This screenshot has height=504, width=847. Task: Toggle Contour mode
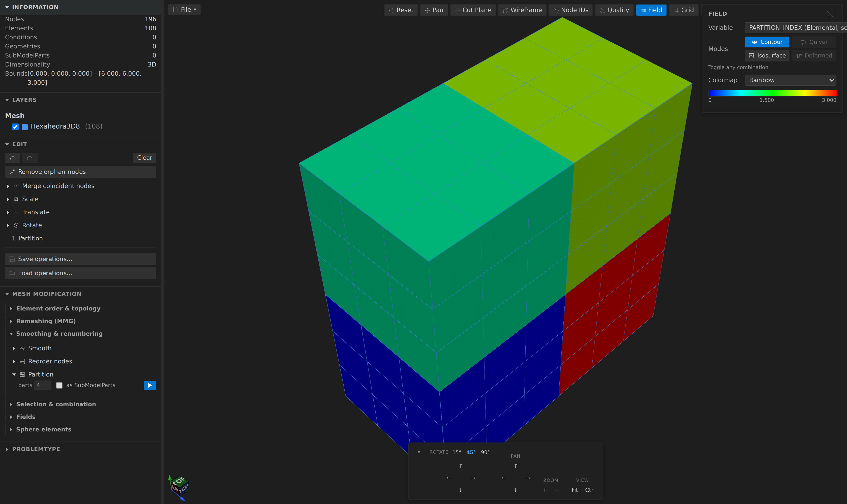[767, 42]
